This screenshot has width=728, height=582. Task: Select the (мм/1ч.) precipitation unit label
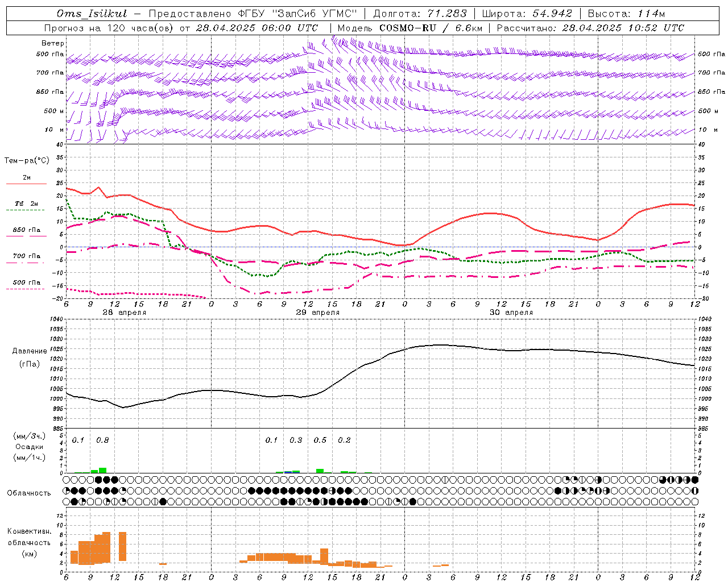[30, 457]
